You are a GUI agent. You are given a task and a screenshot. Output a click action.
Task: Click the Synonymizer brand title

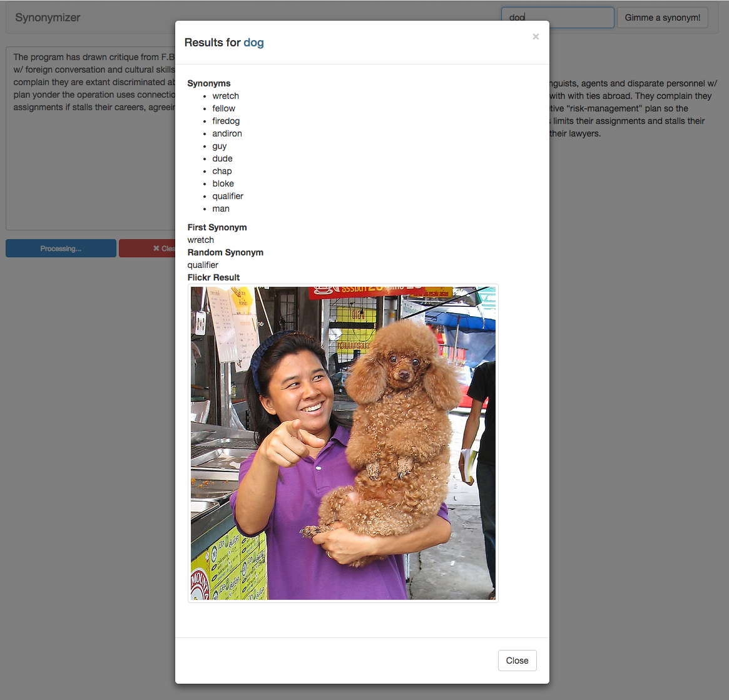(x=48, y=18)
